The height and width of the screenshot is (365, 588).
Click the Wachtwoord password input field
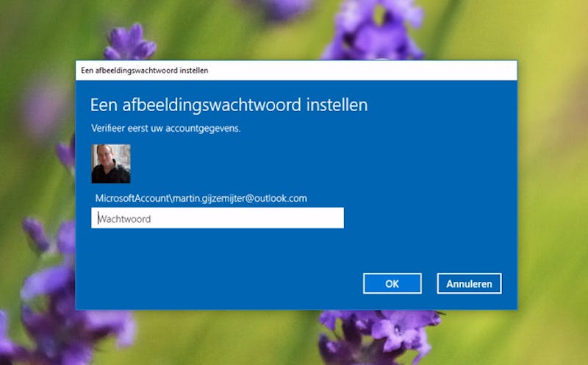pyautogui.click(x=217, y=219)
